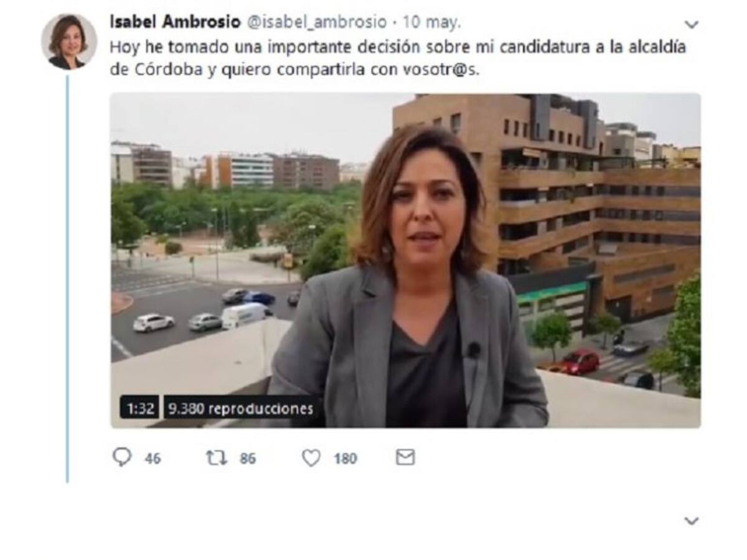Play the embedded video of the woman
Screen dimensions: 747x560
point(405,261)
